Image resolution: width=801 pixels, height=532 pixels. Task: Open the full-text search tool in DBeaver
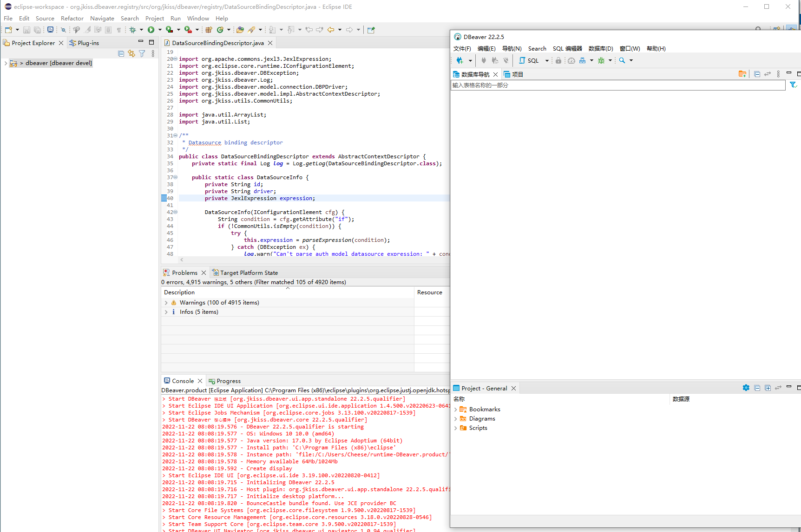[x=623, y=60]
